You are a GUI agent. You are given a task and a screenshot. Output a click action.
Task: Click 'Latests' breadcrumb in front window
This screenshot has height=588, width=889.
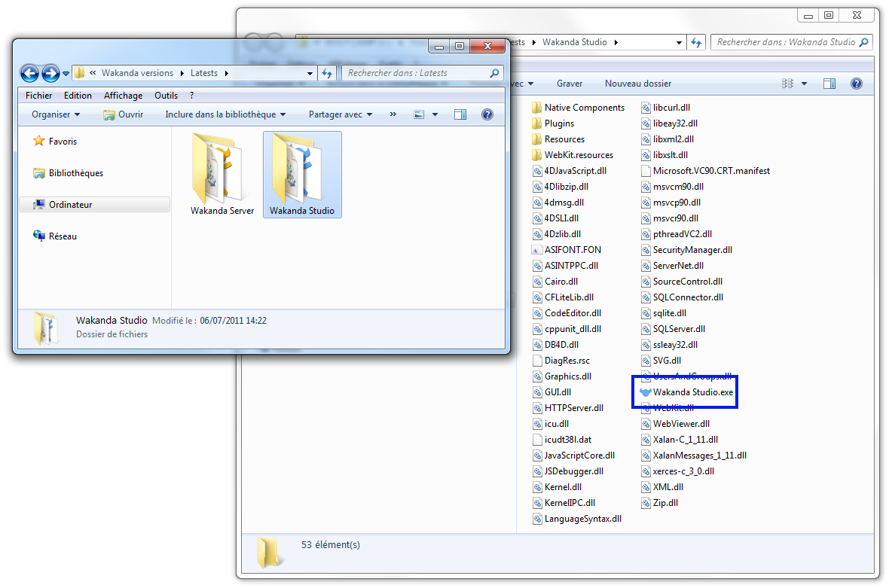point(203,73)
